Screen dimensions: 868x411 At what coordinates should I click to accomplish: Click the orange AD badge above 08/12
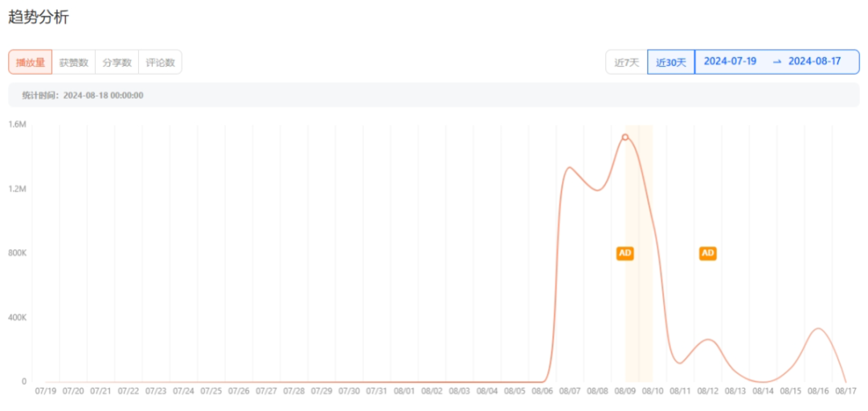pyautogui.click(x=707, y=253)
